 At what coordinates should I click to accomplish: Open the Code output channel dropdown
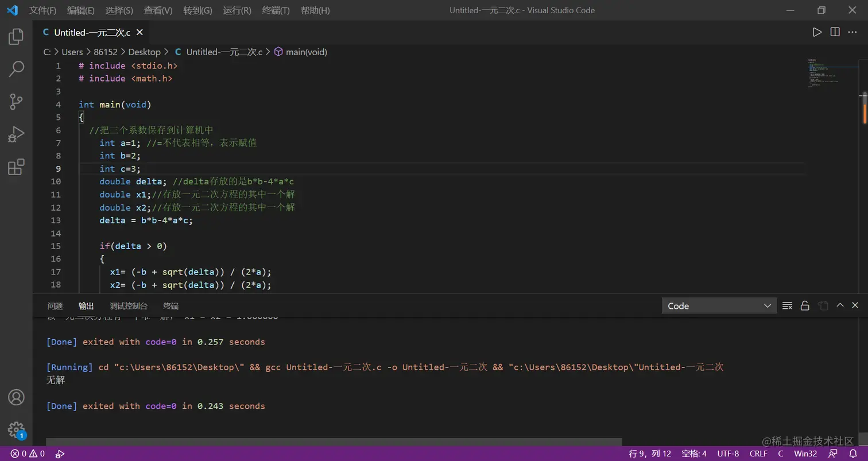coord(719,305)
